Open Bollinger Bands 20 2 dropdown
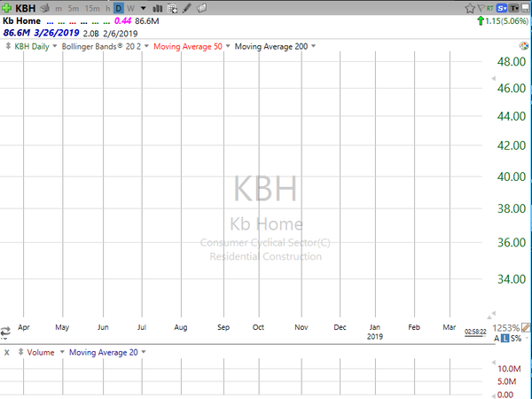This screenshot has height=399, width=532. click(x=106, y=46)
